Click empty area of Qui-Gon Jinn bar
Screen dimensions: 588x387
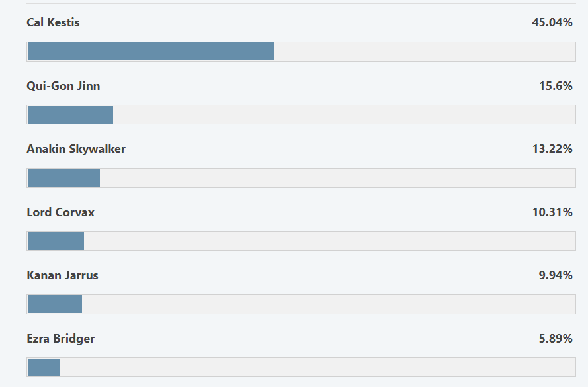pos(344,114)
